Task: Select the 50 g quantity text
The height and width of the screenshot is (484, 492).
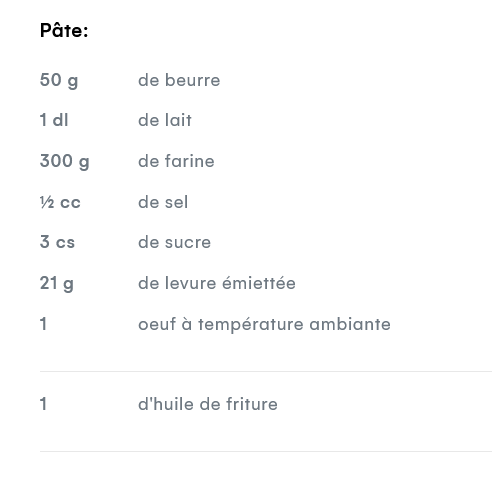Action: coord(59,80)
